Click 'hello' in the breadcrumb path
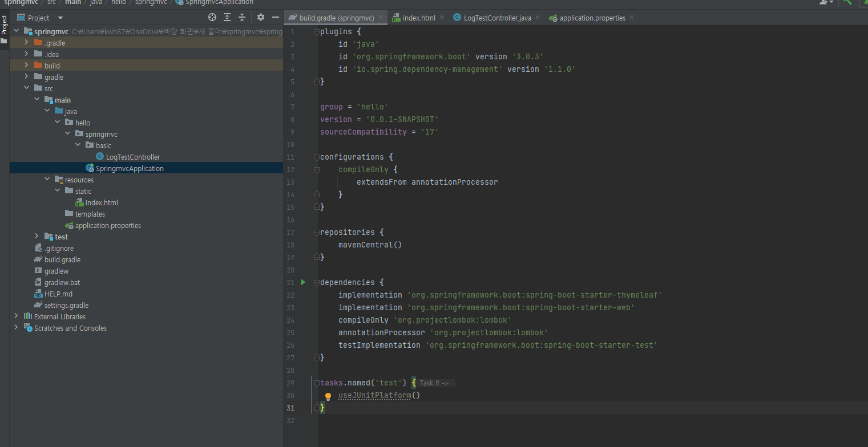 pos(118,2)
